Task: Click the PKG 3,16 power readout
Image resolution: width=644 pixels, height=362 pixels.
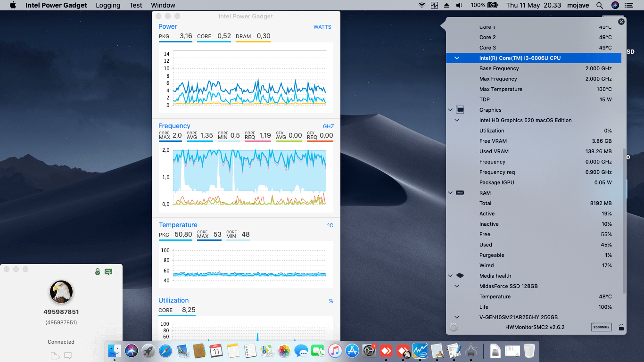Action: tap(175, 36)
